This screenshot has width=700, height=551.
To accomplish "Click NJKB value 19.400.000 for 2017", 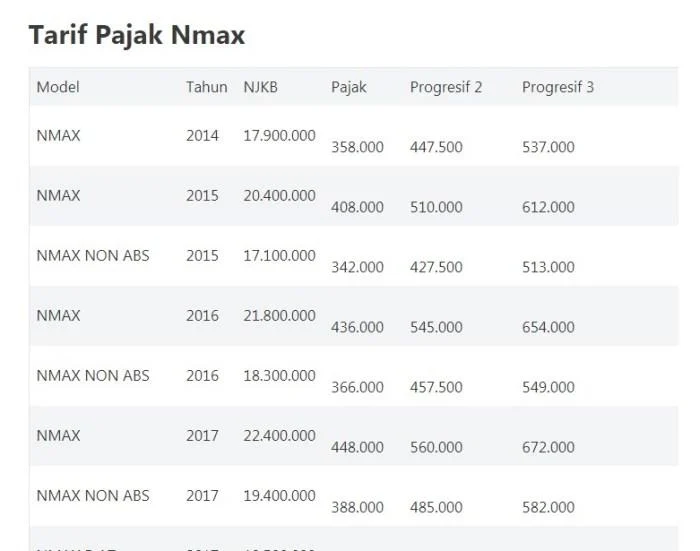I will (x=279, y=496).
